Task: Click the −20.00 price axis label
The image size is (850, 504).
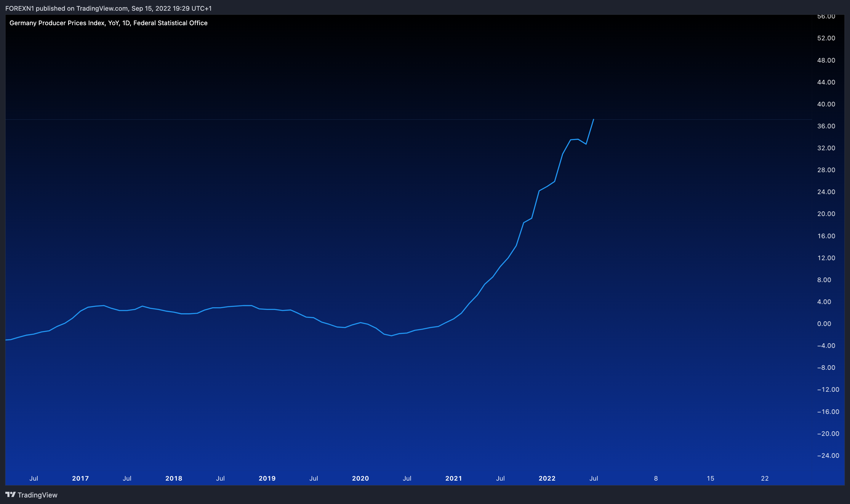Action: coord(828,434)
